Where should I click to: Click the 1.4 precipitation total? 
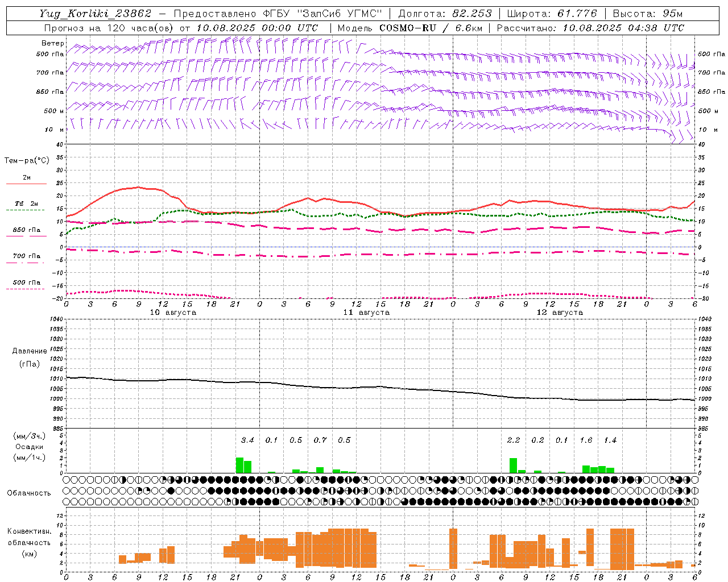coord(610,440)
